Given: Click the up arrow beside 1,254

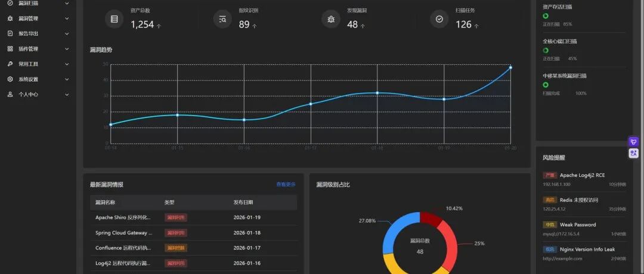Looking at the screenshot, I should point(159,26).
